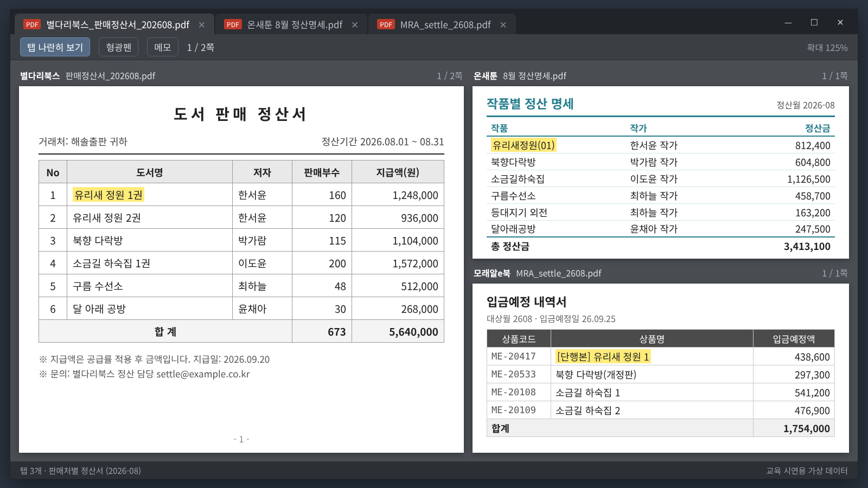Activate the 형광펜 highlighter tool
This screenshot has height=488, width=868.
119,47
